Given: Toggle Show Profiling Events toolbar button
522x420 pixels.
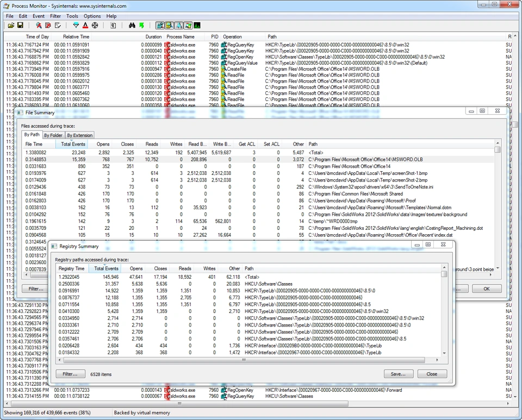Looking at the screenshot, I should tap(197, 26).
